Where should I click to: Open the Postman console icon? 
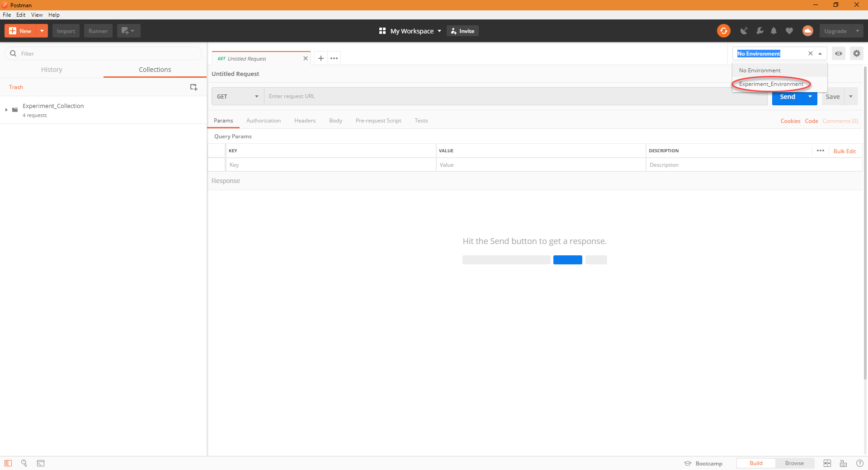click(41, 463)
